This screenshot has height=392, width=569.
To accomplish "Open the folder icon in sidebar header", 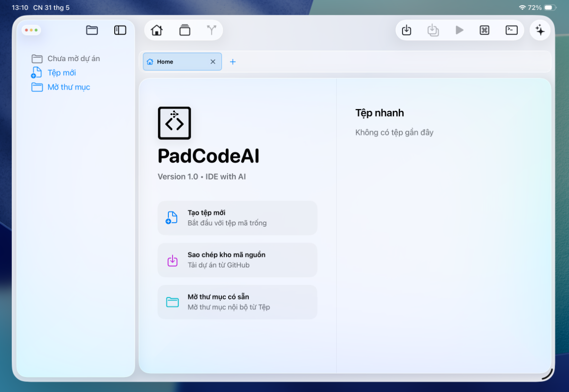I will [x=92, y=30].
